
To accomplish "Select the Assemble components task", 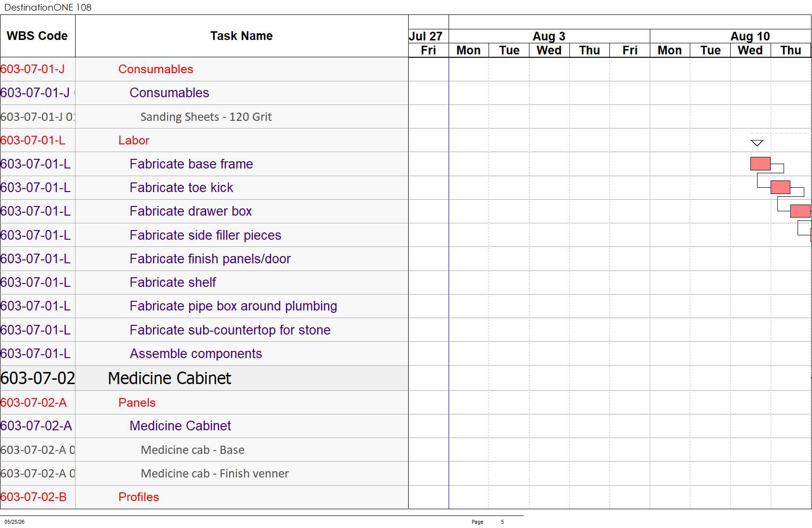I will coord(204,354).
